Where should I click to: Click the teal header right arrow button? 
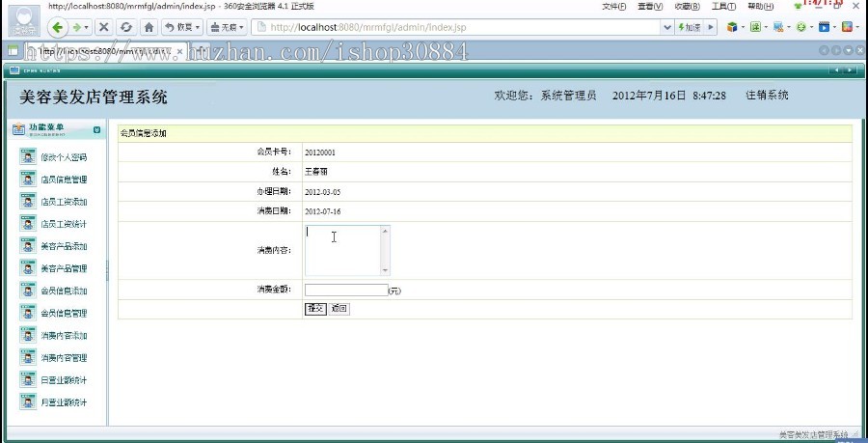tap(850, 70)
